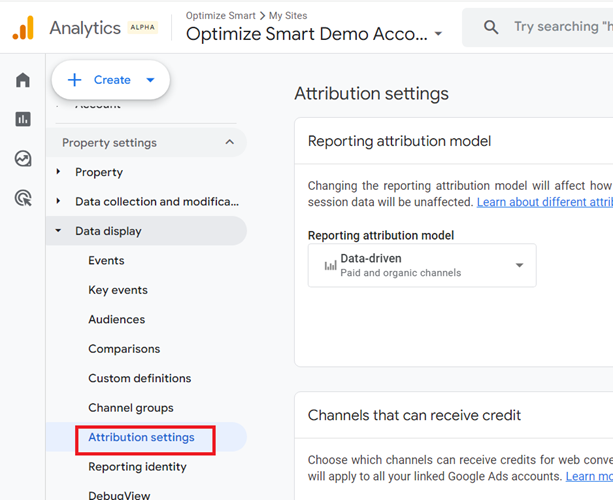Viewport: 613px width, 500px height.
Task: Open the Key events menu item
Action: 118,290
